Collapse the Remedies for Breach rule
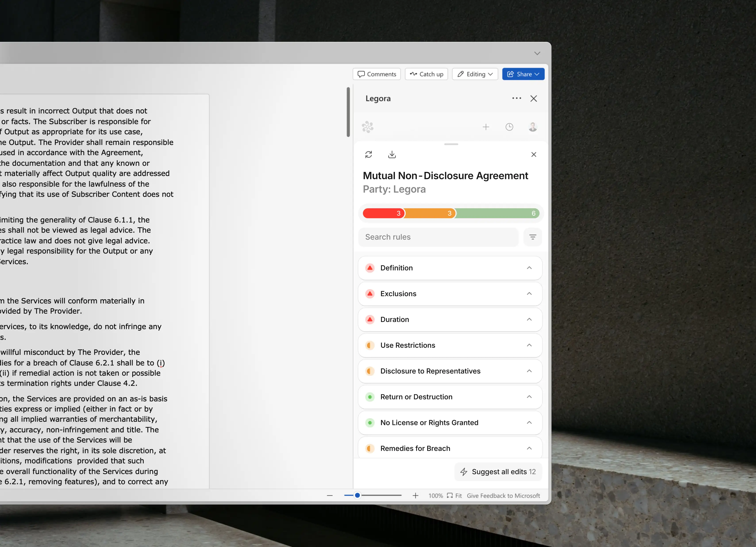 coord(529,448)
